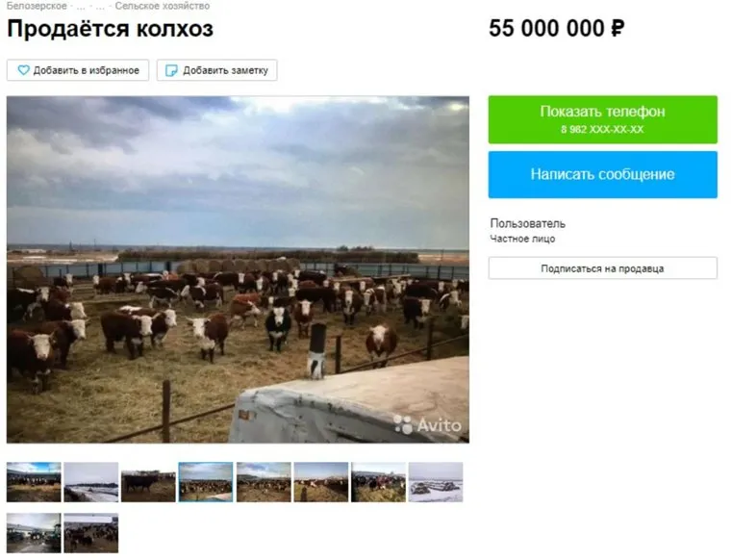731x560 pixels.
Task: Show phone via Показать телефон button
Action: coord(603,119)
